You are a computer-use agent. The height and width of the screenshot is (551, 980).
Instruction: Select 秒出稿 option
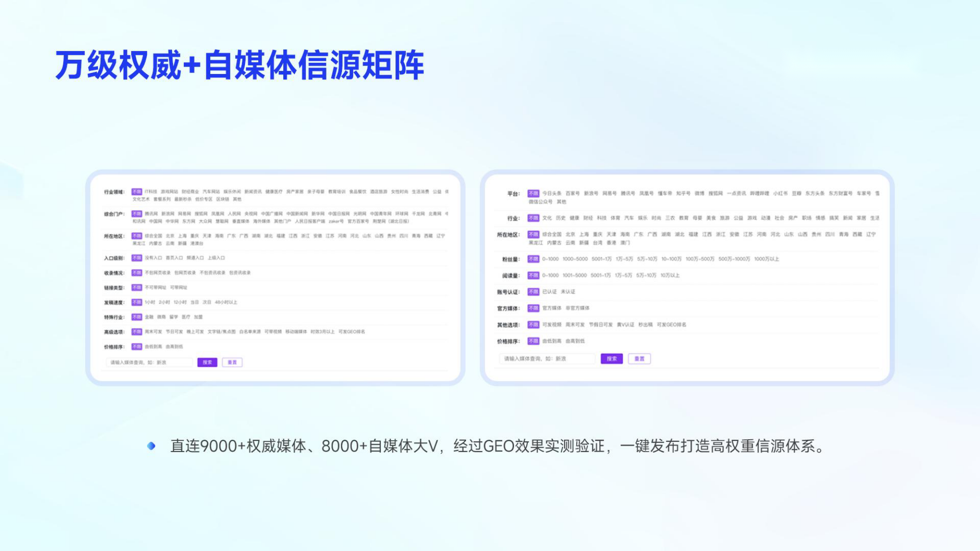click(645, 325)
